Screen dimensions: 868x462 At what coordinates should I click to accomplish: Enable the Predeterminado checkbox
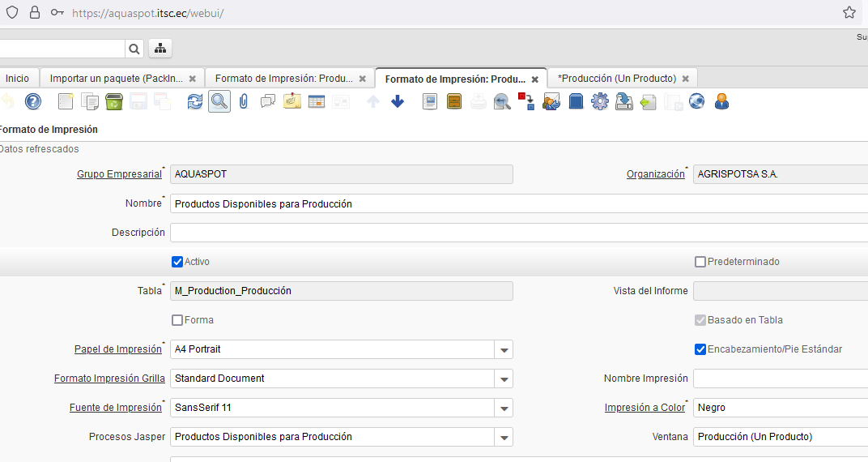tap(700, 262)
